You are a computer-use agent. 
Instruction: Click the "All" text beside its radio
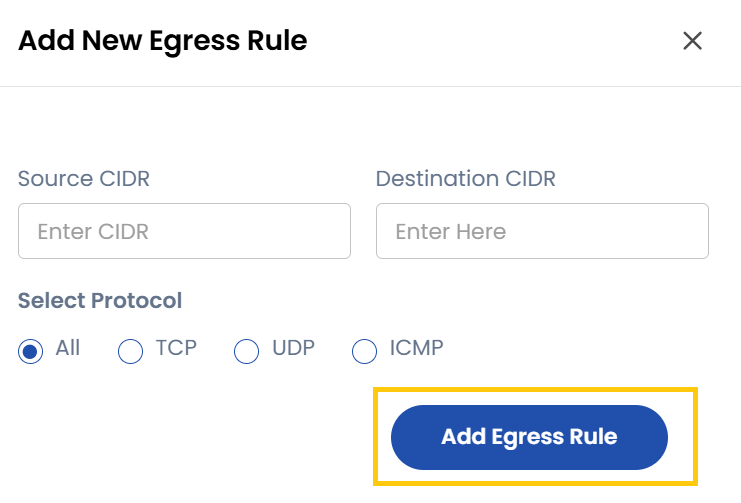pos(68,348)
